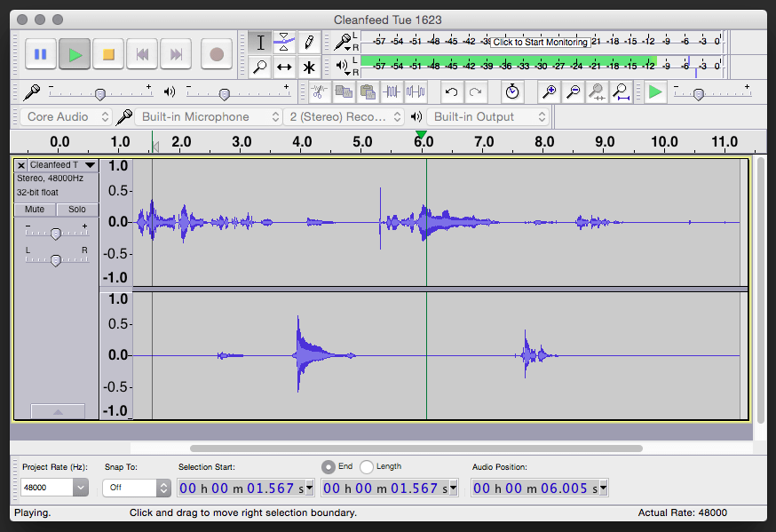This screenshot has width=776, height=532.
Task: Pause the audio playback
Action: [41, 54]
